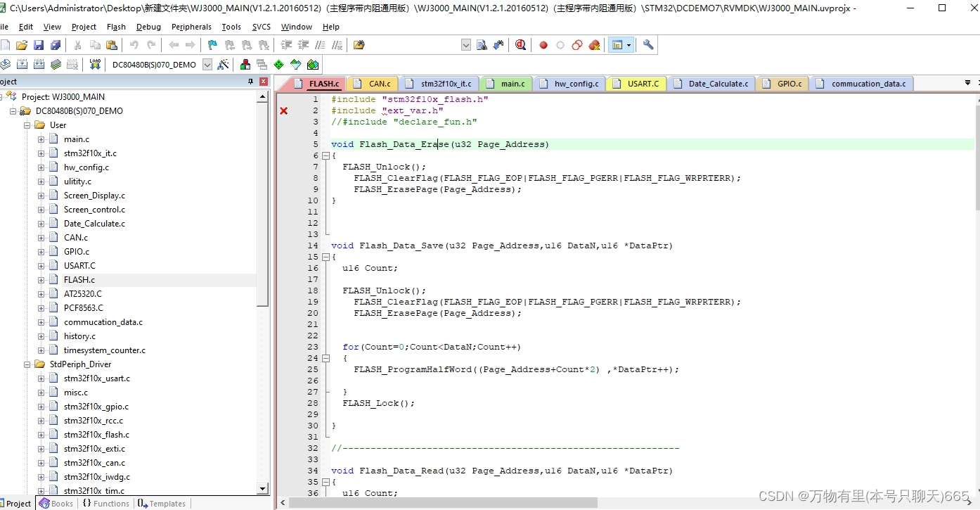
Task: Toggle the Project panel pin auto-hide
Action: pyautogui.click(x=251, y=82)
